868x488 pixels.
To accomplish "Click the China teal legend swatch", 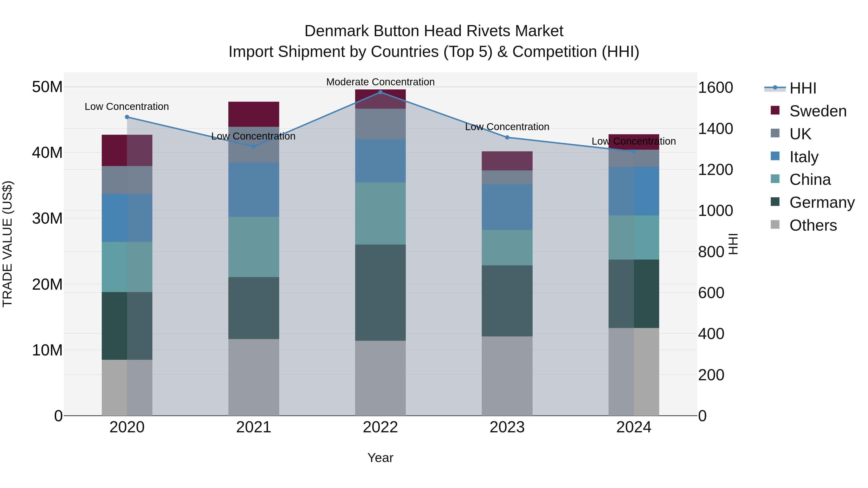I will tap(775, 179).
